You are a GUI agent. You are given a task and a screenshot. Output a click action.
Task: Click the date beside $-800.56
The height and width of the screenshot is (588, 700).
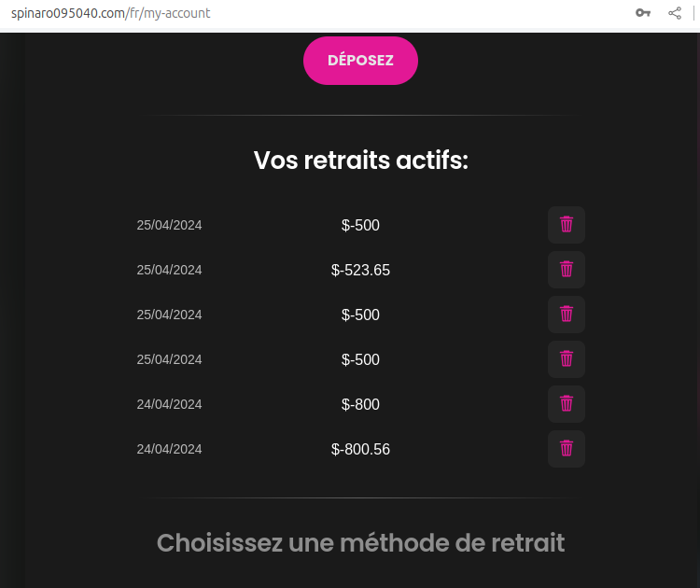(x=169, y=449)
